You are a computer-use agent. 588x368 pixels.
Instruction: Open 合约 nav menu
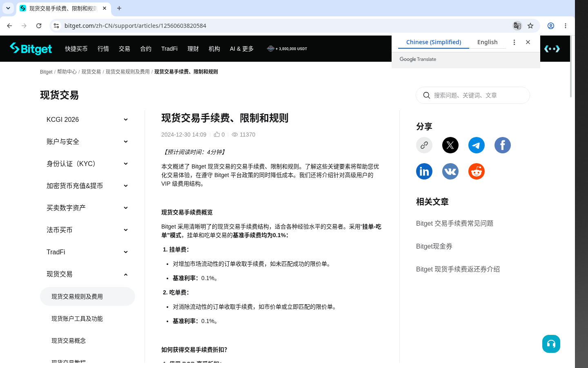pyautogui.click(x=146, y=49)
